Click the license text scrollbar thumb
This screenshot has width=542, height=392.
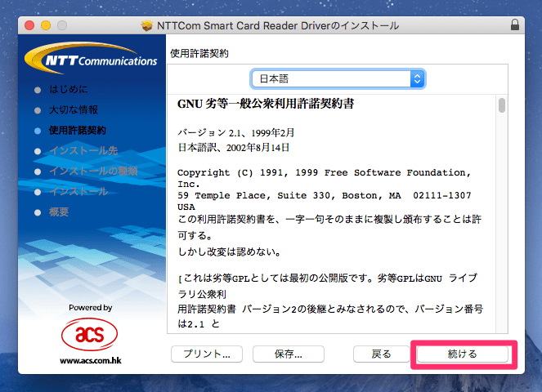tap(502, 105)
